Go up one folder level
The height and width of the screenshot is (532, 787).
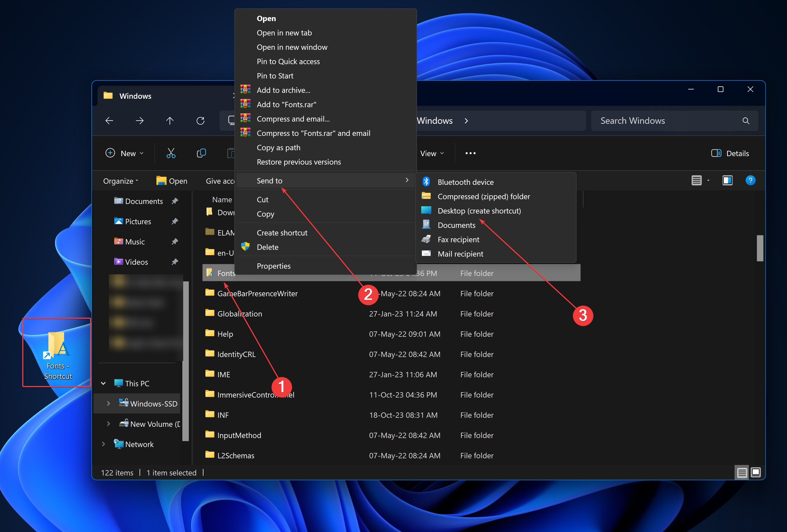coord(170,121)
